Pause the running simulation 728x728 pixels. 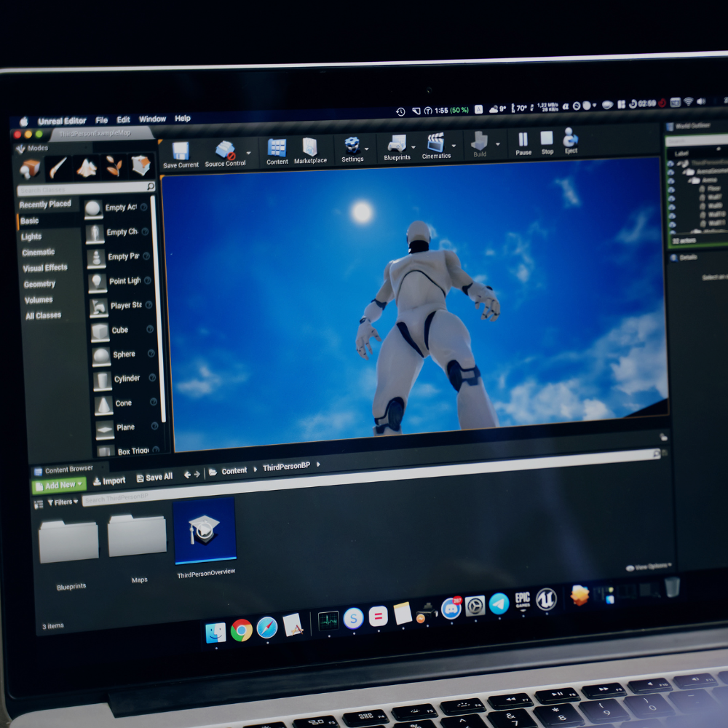pos(523,139)
